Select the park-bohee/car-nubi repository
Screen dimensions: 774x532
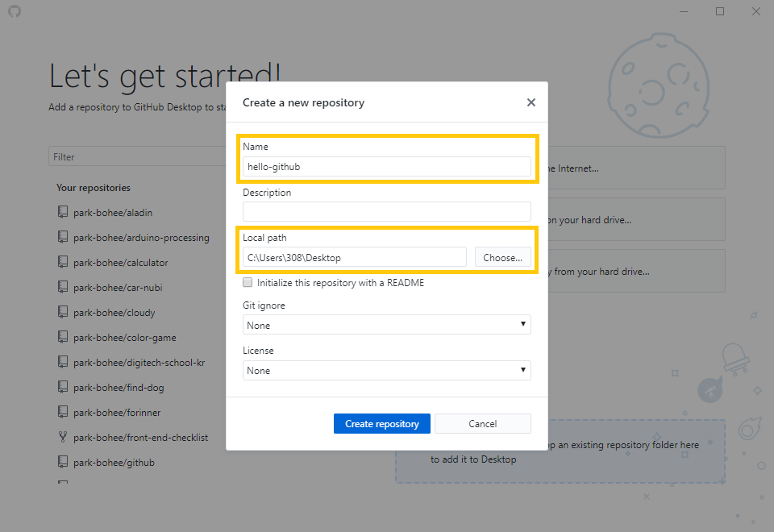coord(118,288)
